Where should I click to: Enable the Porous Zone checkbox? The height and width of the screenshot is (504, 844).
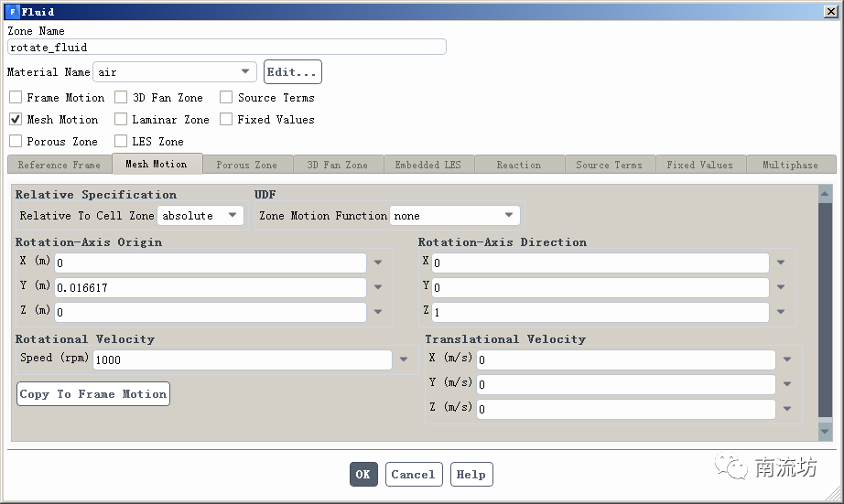point(16,142)
